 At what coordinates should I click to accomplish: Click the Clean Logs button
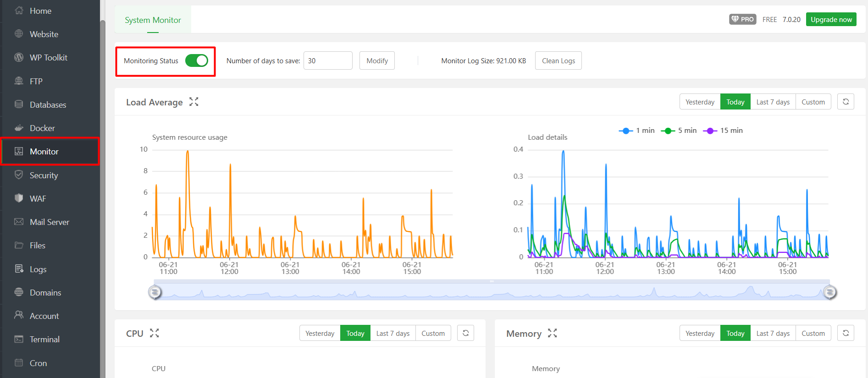pos(558,60)
